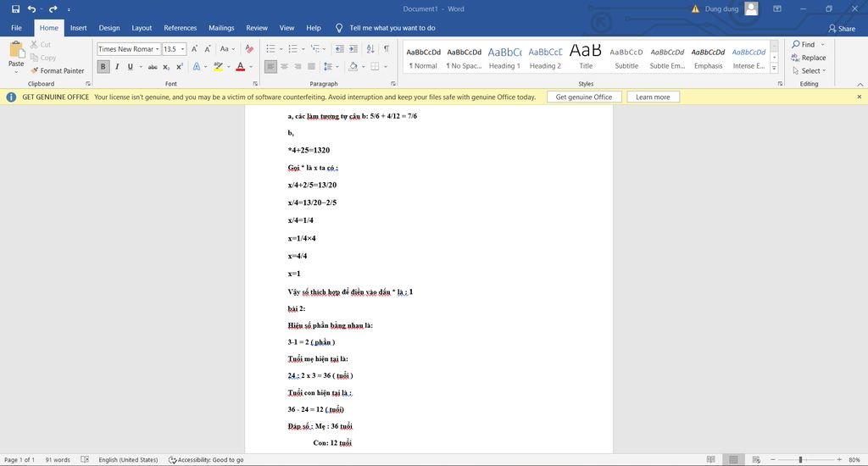
Task: Switch to the Review tab
Action: (x=256, y=28)
